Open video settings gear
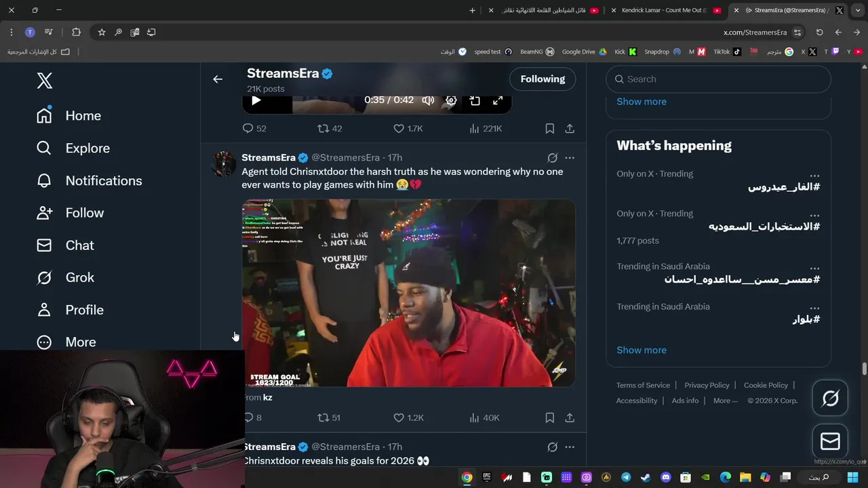 click(451, 100)
